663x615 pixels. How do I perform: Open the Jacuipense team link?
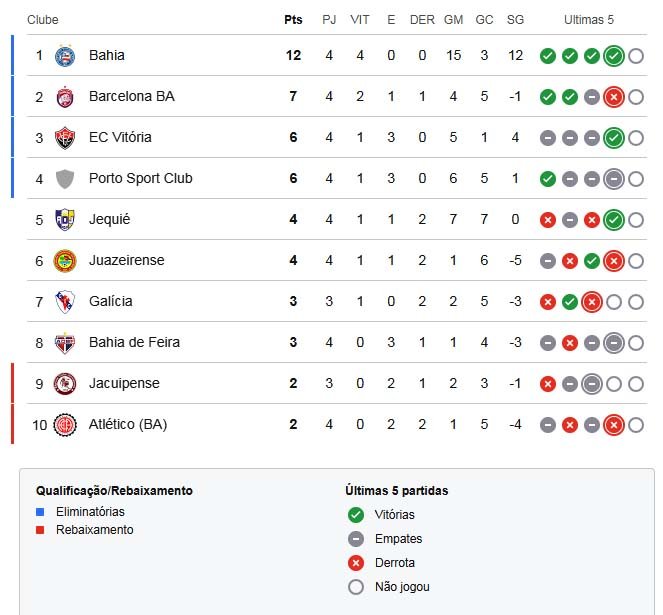[124, 384]
